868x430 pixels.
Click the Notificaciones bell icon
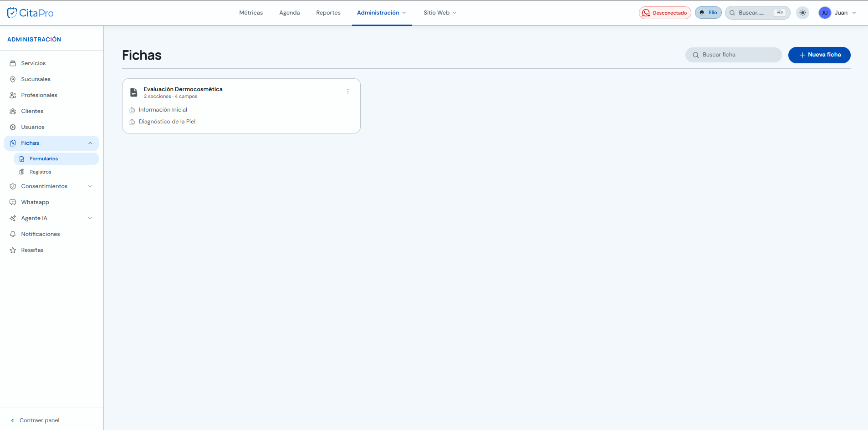click(x=13, y=234)
